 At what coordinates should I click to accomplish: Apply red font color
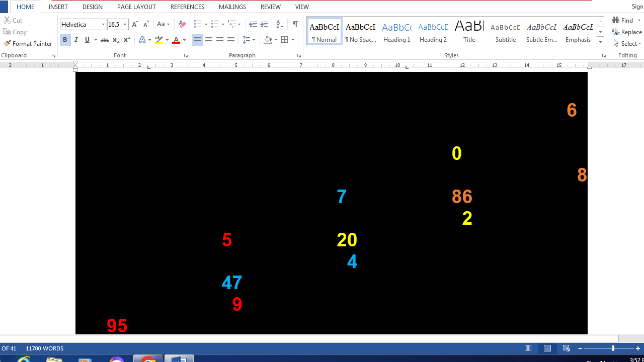click(176, 40)
